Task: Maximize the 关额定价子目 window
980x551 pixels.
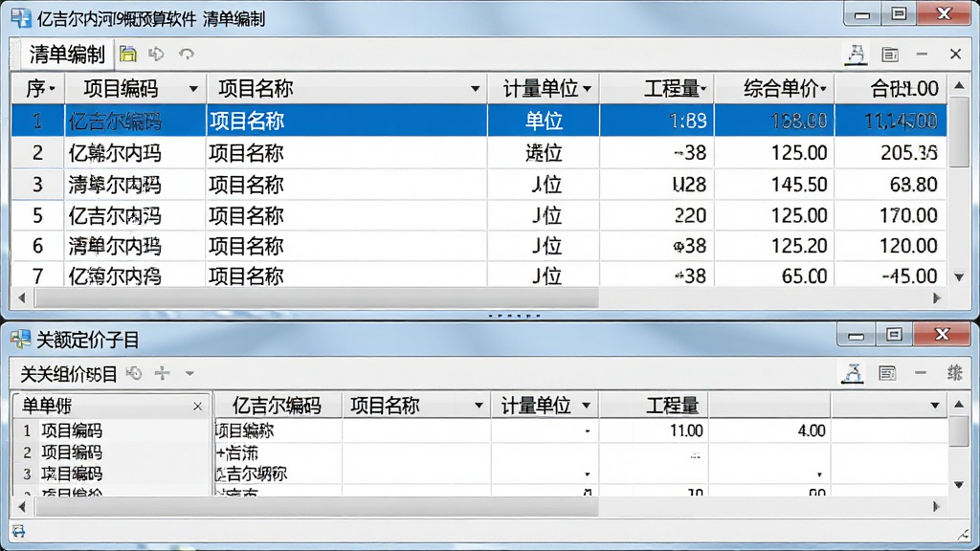Action: pos(894,335)
